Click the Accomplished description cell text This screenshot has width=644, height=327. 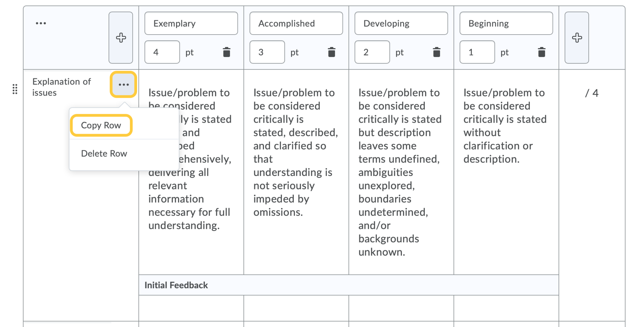[x=296, y=152]
